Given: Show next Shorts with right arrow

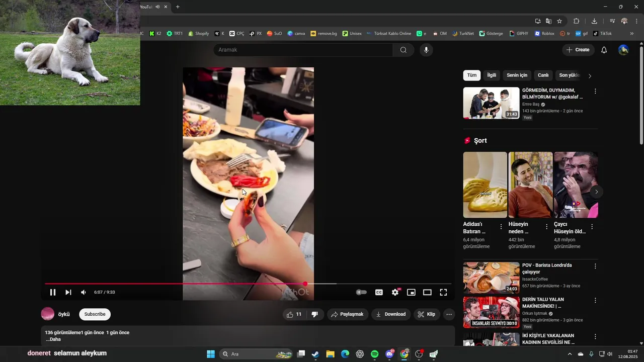Looking at the screenshot, I should coord(596,192).
